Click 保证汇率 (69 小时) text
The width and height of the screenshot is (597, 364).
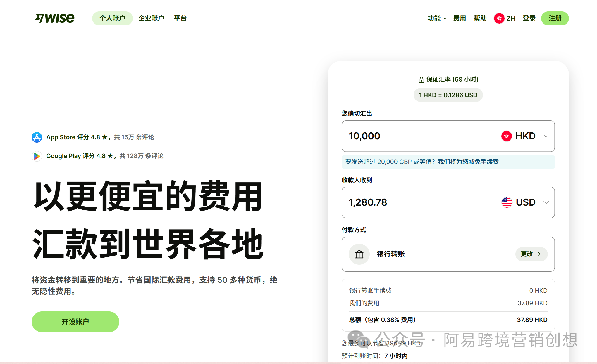[452, 79]
